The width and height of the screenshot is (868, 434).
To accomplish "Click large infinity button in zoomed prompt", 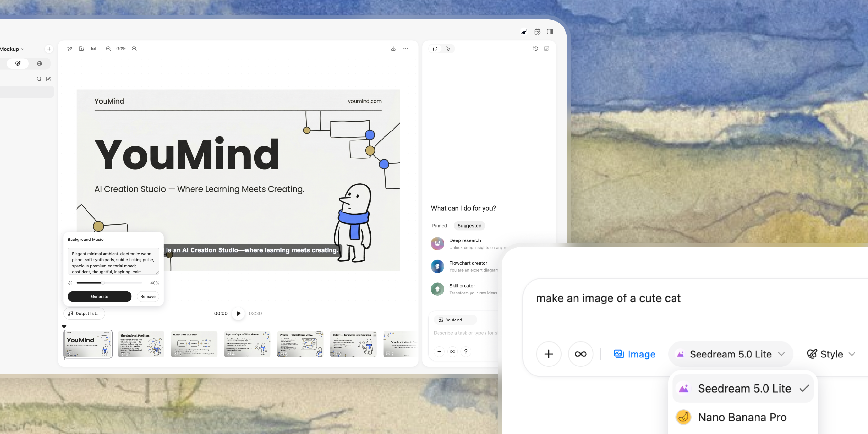I will click(581, 354).
